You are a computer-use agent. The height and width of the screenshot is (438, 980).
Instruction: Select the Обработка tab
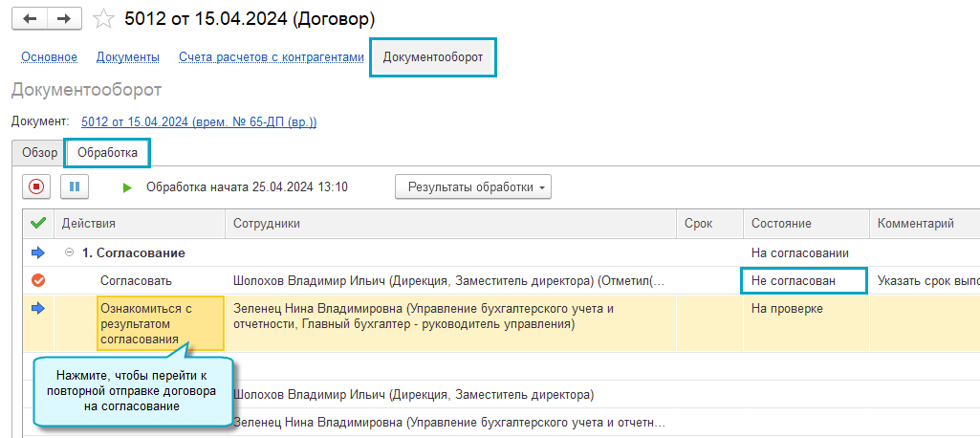click(107, 153)
